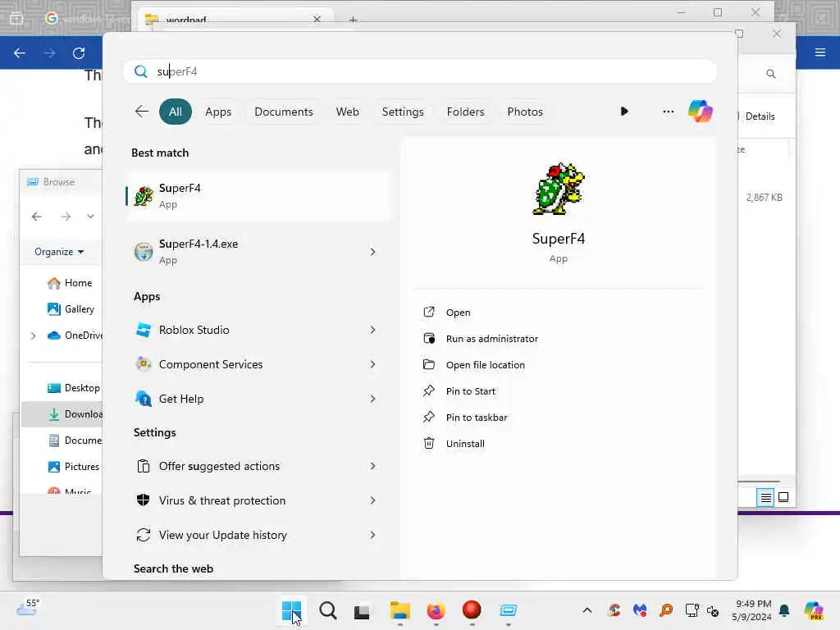The width and height of the screenshot is (840, 630).
Task: Launch Firefox from the taskbar
Action: pos(436,610)
